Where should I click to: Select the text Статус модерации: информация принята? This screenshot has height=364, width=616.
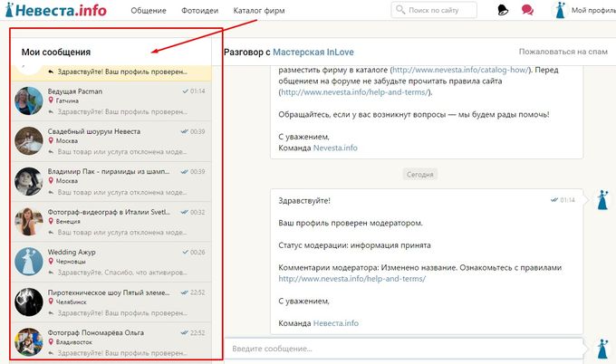[x=354, y=245]
